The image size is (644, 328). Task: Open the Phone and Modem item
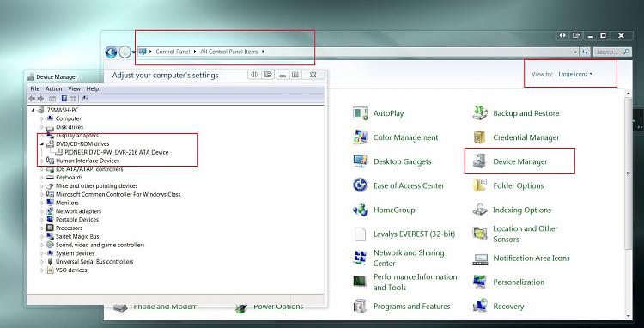166,307
